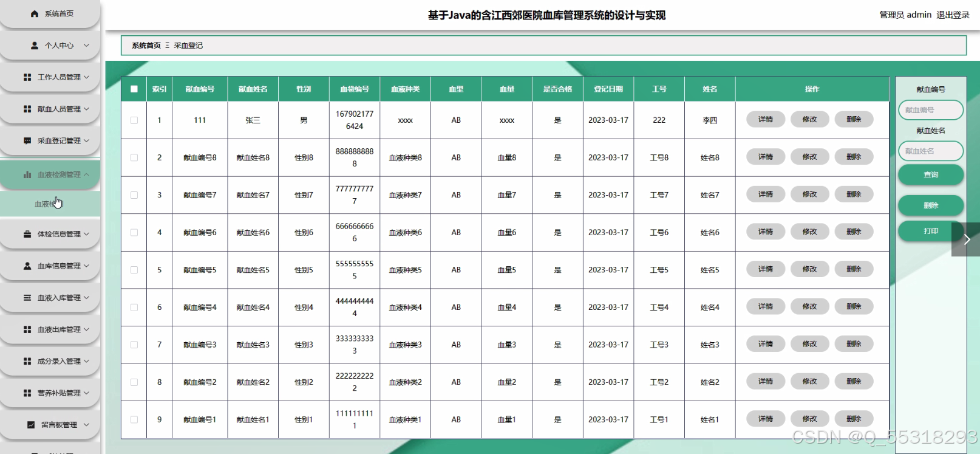This screenshot has height=454, width=980.
Task: Open the 血液出库管理 sidebar menu
Action: [x=50, y=329]
